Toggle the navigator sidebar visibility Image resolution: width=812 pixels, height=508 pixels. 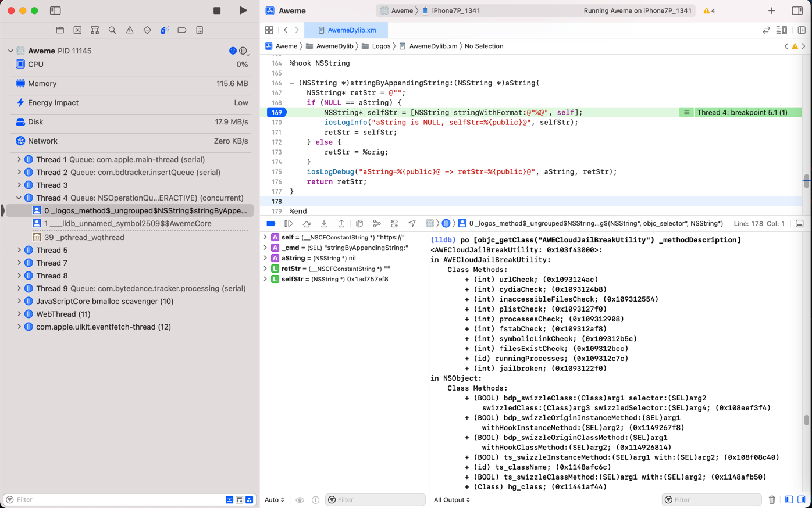pos(55,10)
